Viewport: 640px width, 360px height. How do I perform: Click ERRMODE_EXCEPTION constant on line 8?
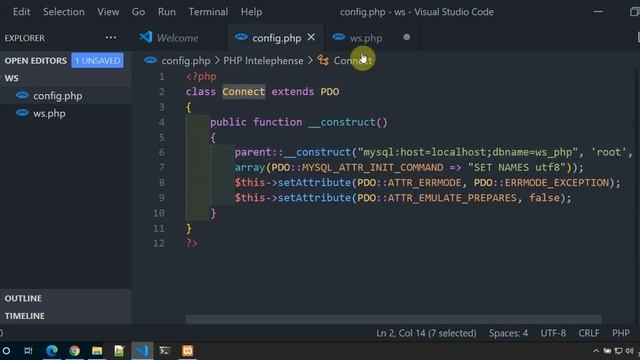click(557, 182)
